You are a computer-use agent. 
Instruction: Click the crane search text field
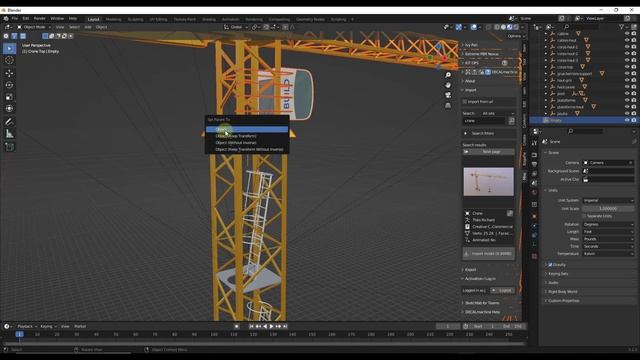484,121
